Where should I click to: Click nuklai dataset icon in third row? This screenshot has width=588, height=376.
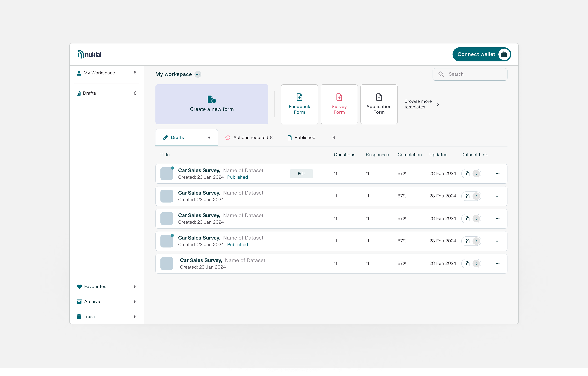tap(467, 219)
